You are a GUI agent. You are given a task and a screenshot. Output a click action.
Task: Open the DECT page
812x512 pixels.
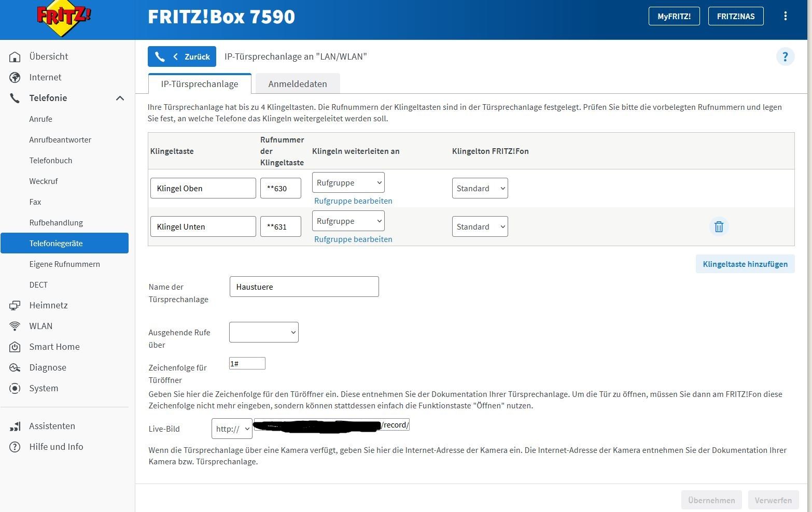pyautogui.click(x=38, y=285)
